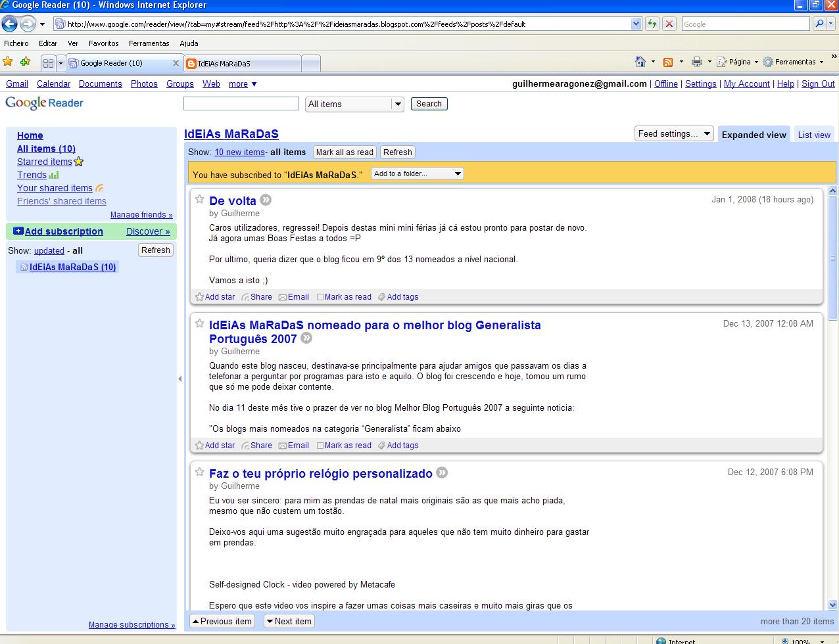839x644 pixels.
Task: Open the 'All items' search scope dropdown
Action: pos(397,104)
